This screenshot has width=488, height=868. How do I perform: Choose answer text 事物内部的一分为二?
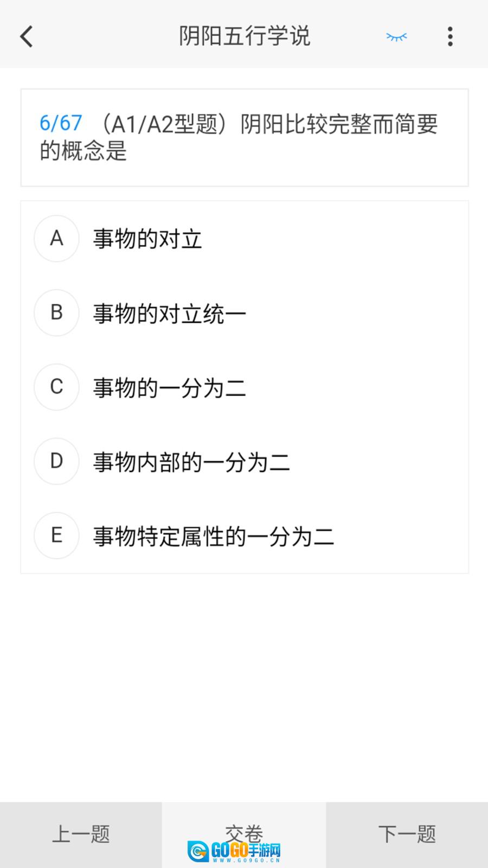pyautogui.click(x=191, y=462)
